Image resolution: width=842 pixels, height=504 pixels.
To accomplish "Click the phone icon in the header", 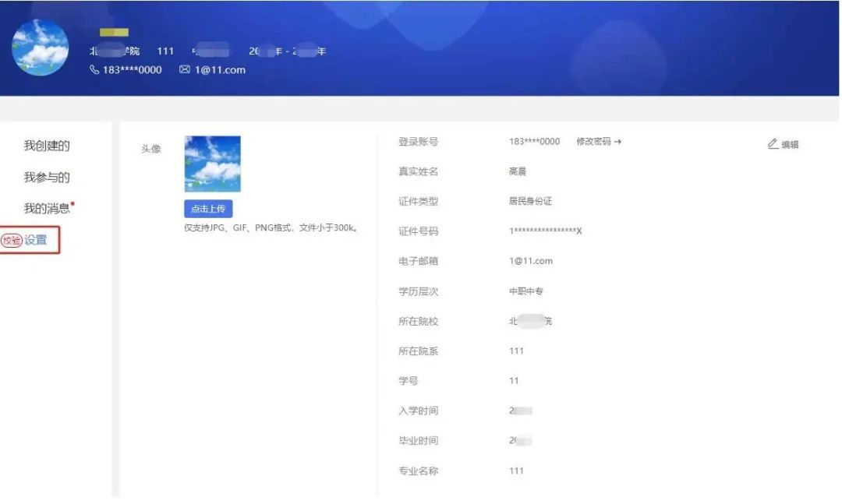I will (x=95, y=69).
